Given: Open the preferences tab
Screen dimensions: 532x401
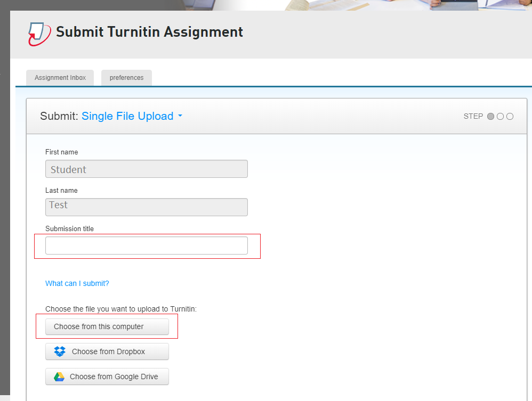Looking at the screenshot, I should click(x=126, y=78).
